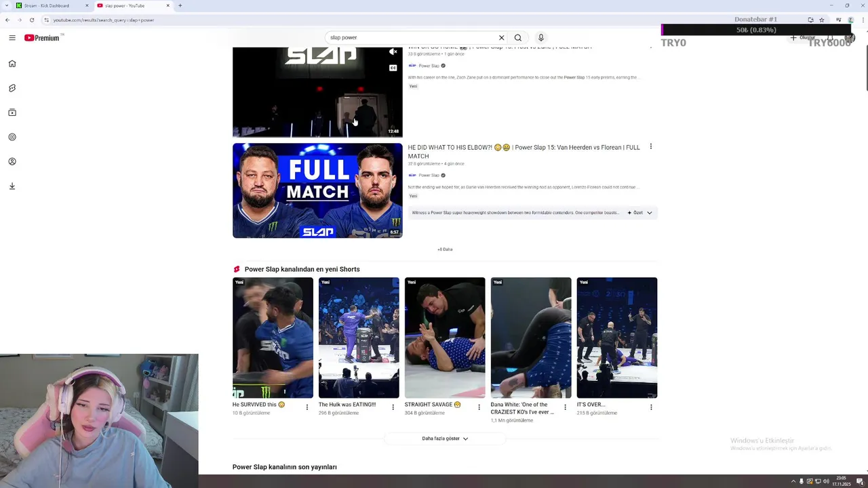
Task: Clear the slap power search text
Action: coord(501,38)
